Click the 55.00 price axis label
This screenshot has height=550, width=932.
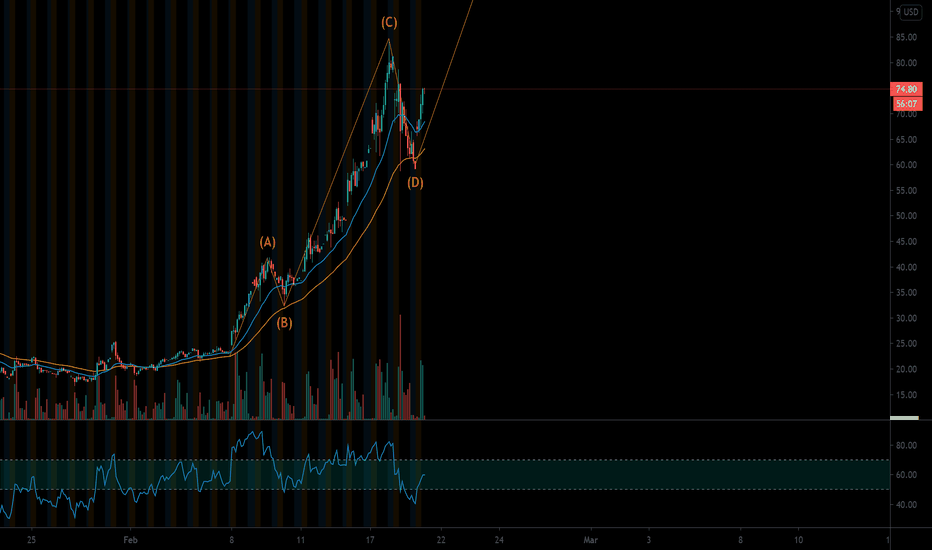point(906,191)
